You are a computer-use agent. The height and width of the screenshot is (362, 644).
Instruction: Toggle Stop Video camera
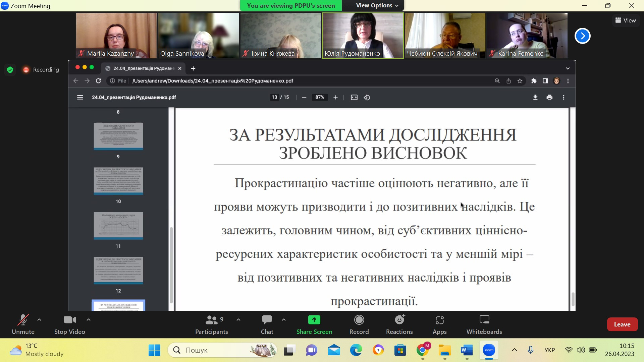pyautogui.click(x=69, y=324)
